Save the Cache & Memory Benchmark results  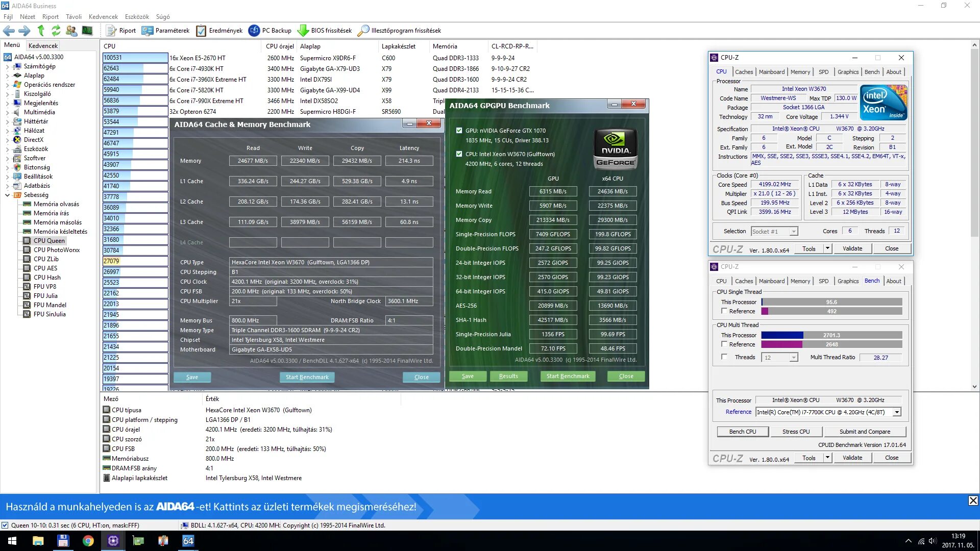[192, 377]
